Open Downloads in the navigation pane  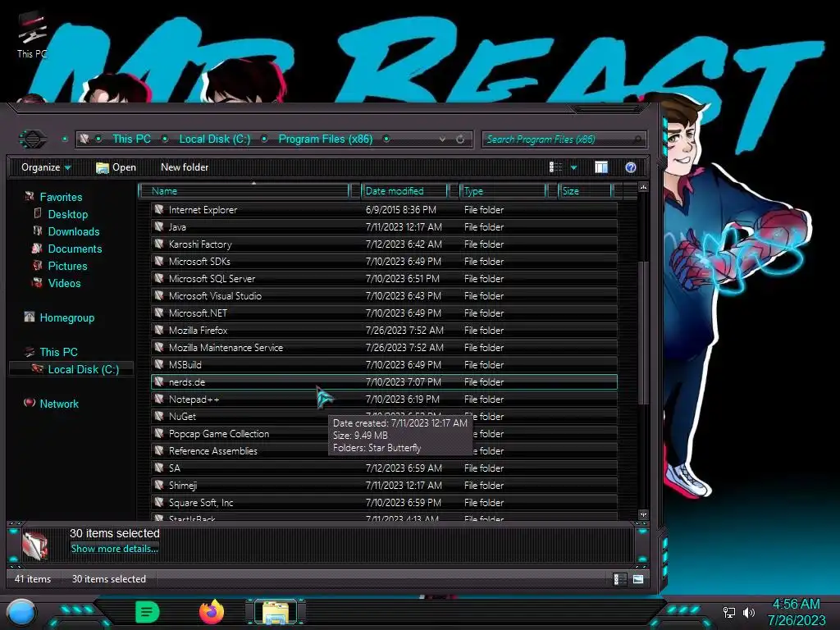(x=73, y=231)
